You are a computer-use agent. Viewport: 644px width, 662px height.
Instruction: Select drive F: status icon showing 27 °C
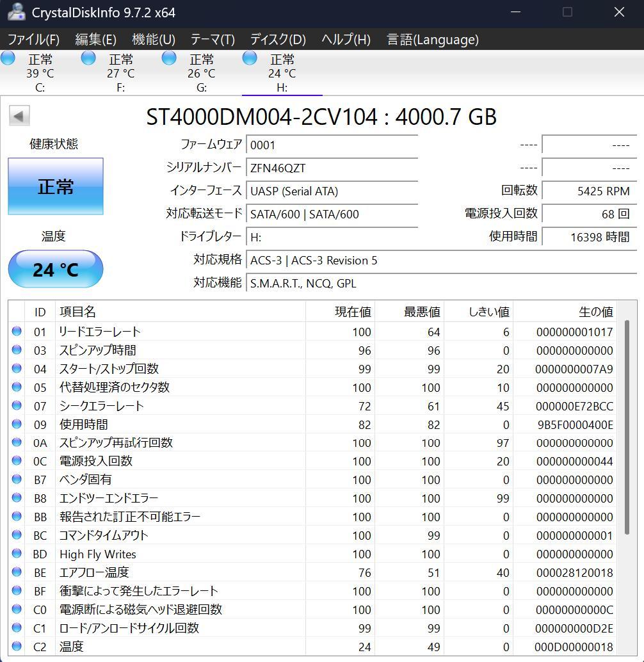click(88, 58)
